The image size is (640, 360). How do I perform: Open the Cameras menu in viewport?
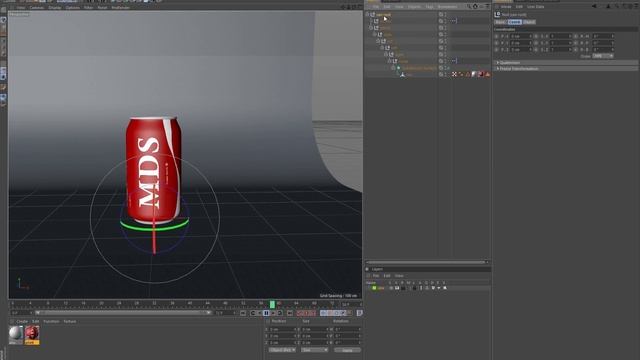[x=37, y=7]
